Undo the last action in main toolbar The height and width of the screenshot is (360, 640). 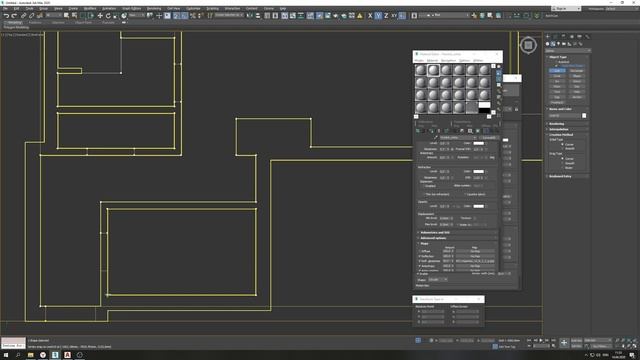[x=6, y=16]
